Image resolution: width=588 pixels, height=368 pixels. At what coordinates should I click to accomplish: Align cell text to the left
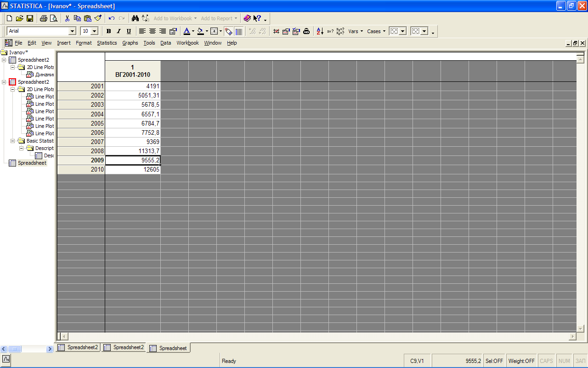pyautogui.click(x=142, y=31)
